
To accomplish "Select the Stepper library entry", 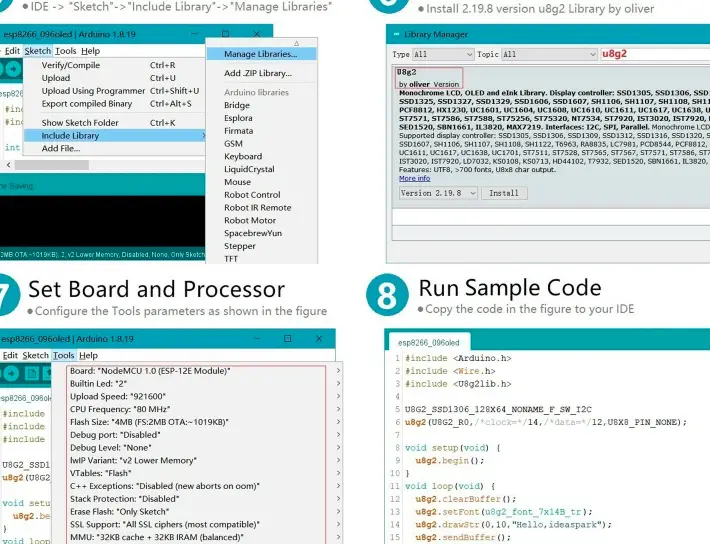I will tap(261, 246).
